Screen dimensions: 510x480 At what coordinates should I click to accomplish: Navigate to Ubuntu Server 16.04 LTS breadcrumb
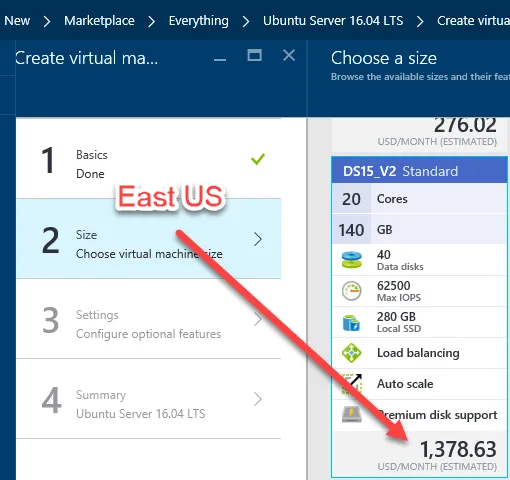pyautogui.click(x=333, y=21)
